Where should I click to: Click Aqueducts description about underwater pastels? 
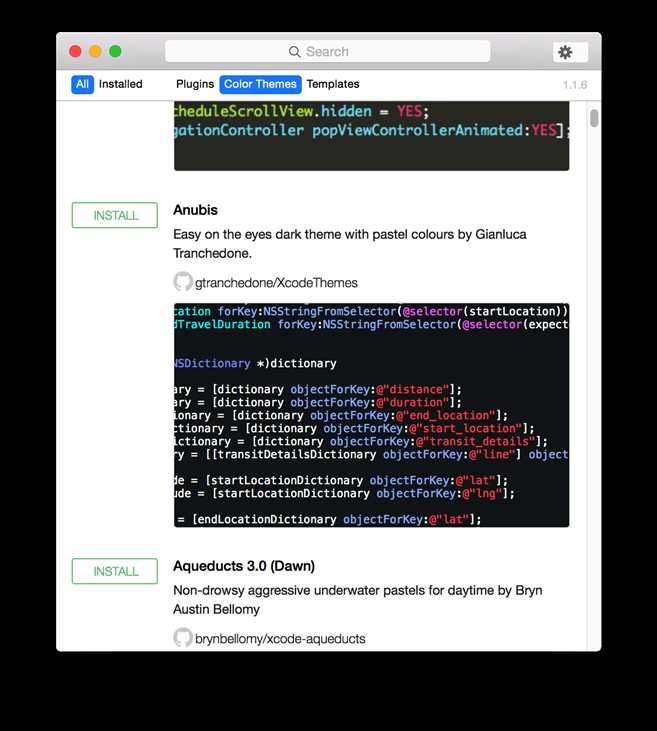[358, 600]
